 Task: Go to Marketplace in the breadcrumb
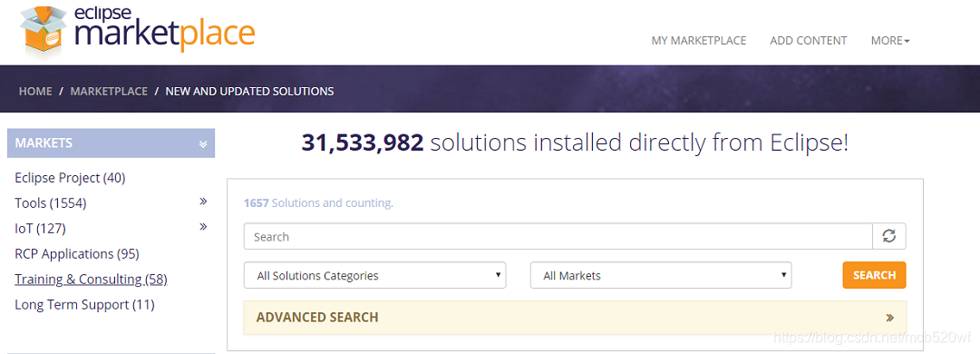pos(109,92)
